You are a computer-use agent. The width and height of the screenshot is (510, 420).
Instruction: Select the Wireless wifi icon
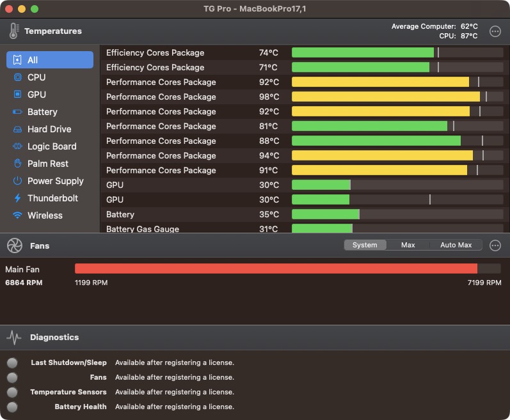coord(17,215)
